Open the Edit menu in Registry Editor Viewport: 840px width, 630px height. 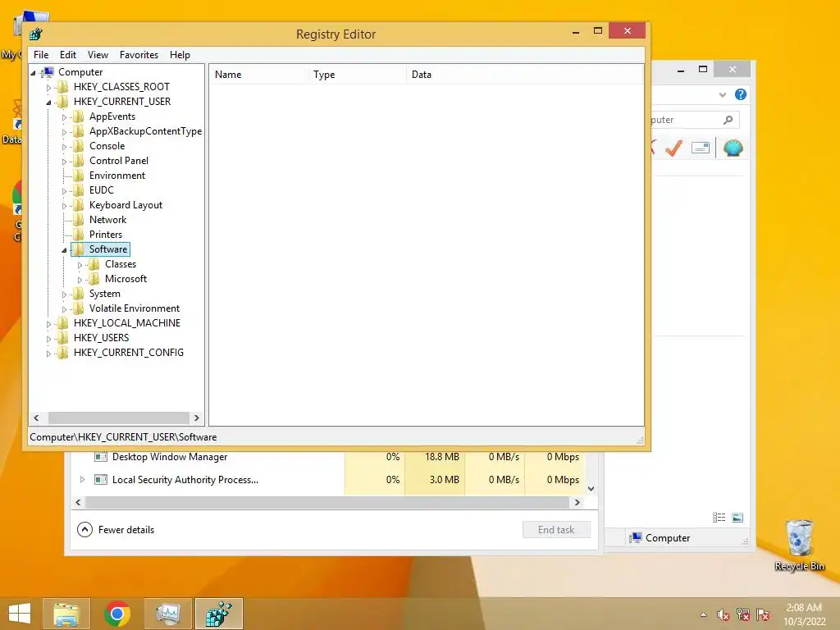(x=67, y=55)
